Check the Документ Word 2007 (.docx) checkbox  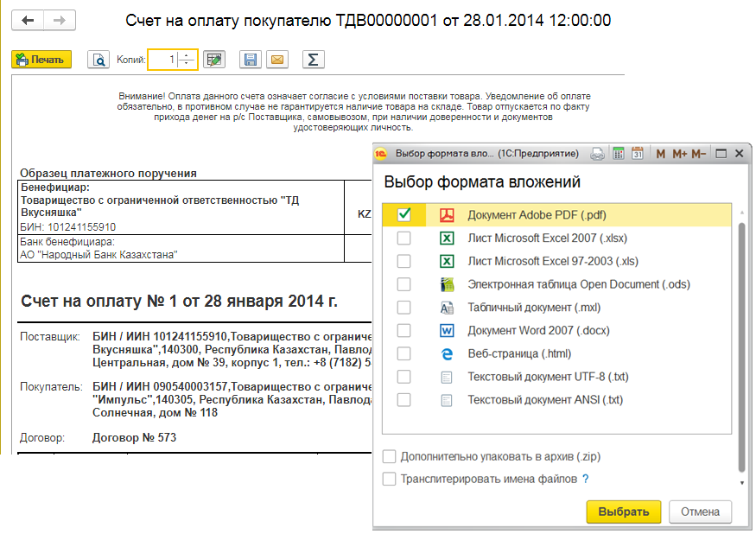point(404,330)
